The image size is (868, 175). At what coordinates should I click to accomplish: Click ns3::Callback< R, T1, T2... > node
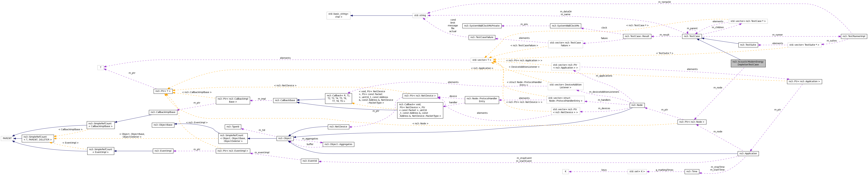(339, 99)
